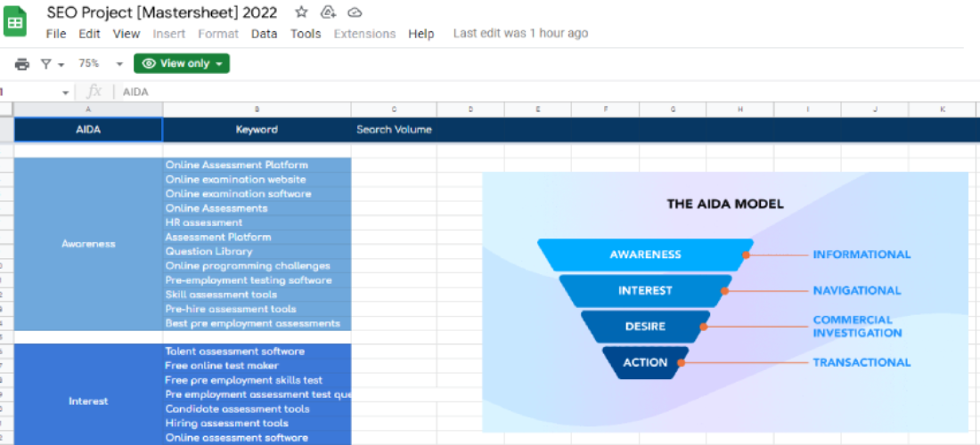
Task: Select the 'Online Assessments' cell
Action: pos(257,208)
